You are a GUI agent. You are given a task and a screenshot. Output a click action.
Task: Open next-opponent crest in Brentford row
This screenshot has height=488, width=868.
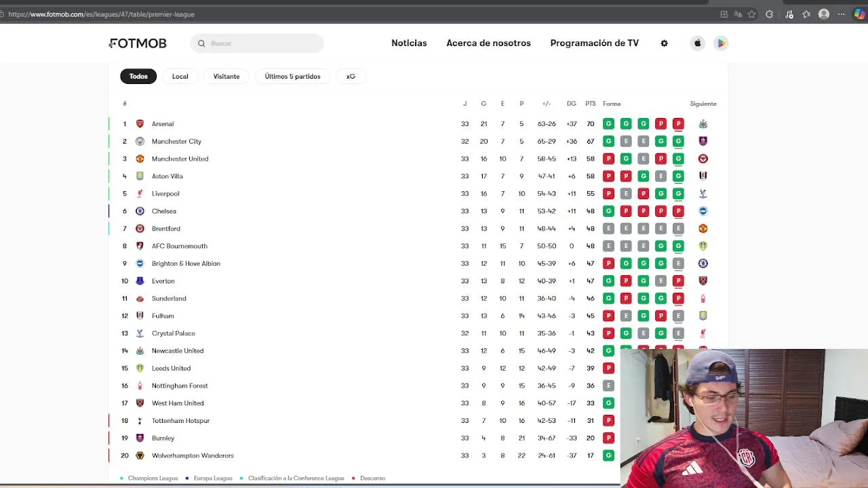(x=703, y=228)
